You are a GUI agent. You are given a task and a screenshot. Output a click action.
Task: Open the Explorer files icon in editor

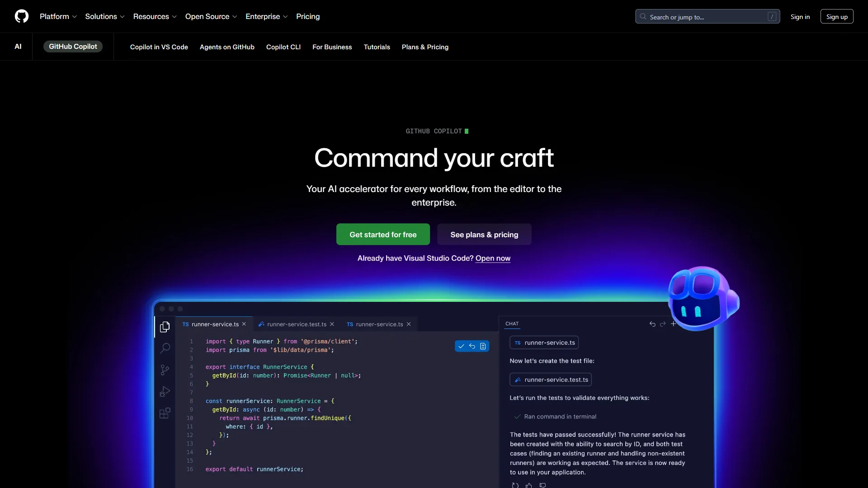pyautogui.click(x=165, y=327)
